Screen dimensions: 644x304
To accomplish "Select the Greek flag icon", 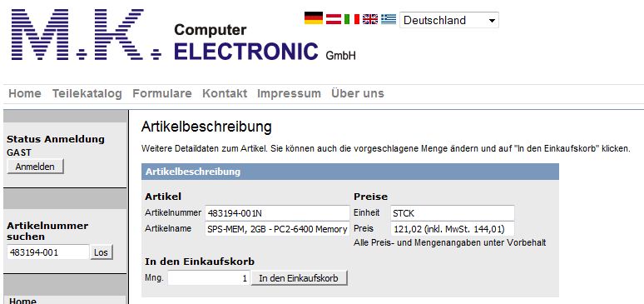I will [x=389, y=19].
